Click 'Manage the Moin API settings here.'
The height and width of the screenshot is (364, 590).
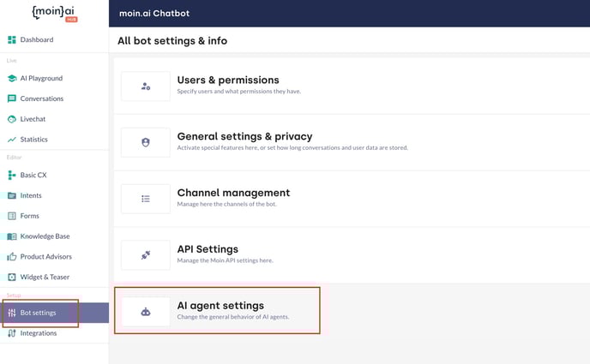tap(225, 260)
